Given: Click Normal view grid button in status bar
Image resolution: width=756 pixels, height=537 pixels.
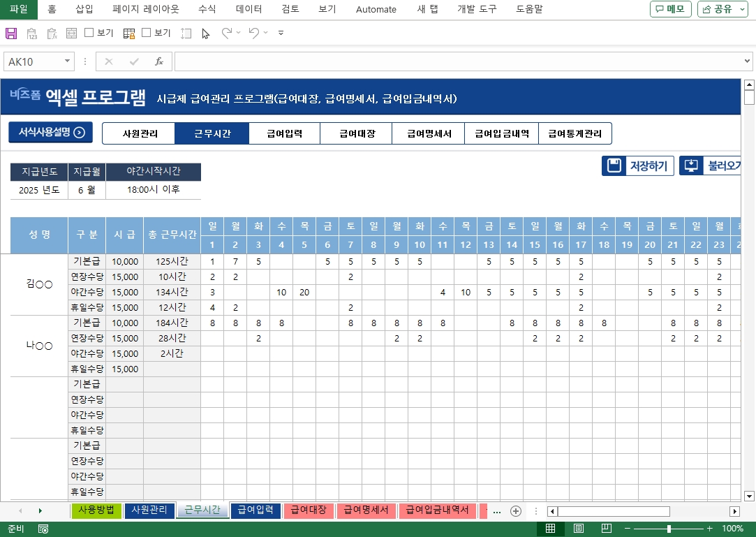Looking at the screenshot, I should coord(550,529).
